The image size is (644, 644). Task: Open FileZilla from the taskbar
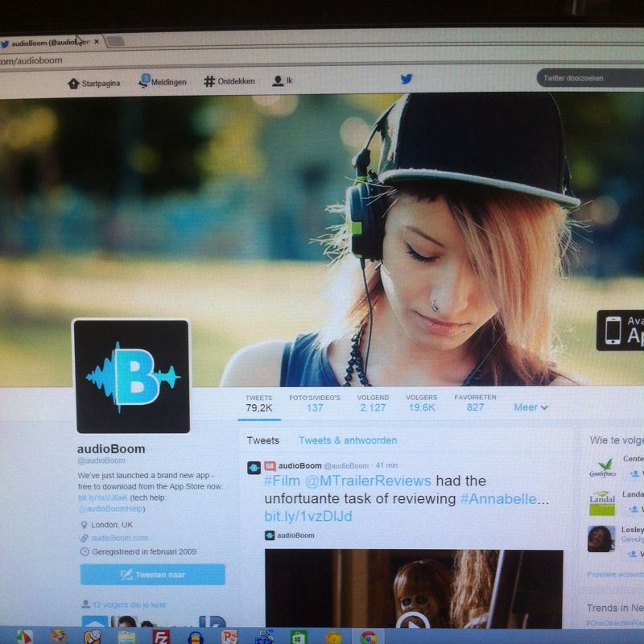coord(159,636)
